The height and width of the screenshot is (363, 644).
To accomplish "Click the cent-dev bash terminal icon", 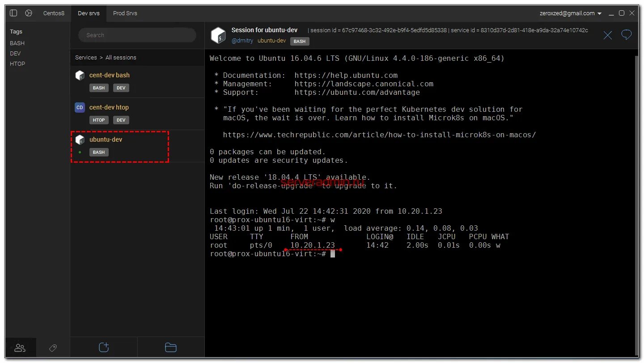I will pyautogui.click(x=80, y=75).
